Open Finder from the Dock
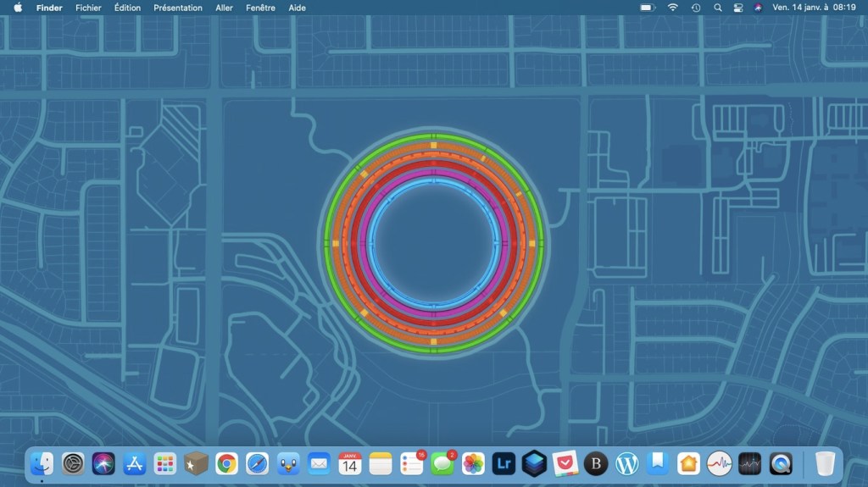Viewport: 868px width, 487px height. 42,463
